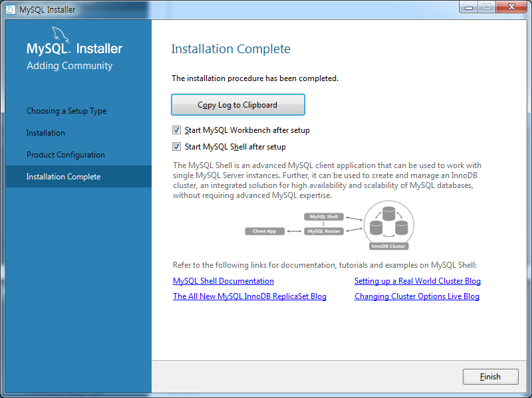Open Changing Cluster Options Live Blog link
532x398 pixels.
coord(417,296)
